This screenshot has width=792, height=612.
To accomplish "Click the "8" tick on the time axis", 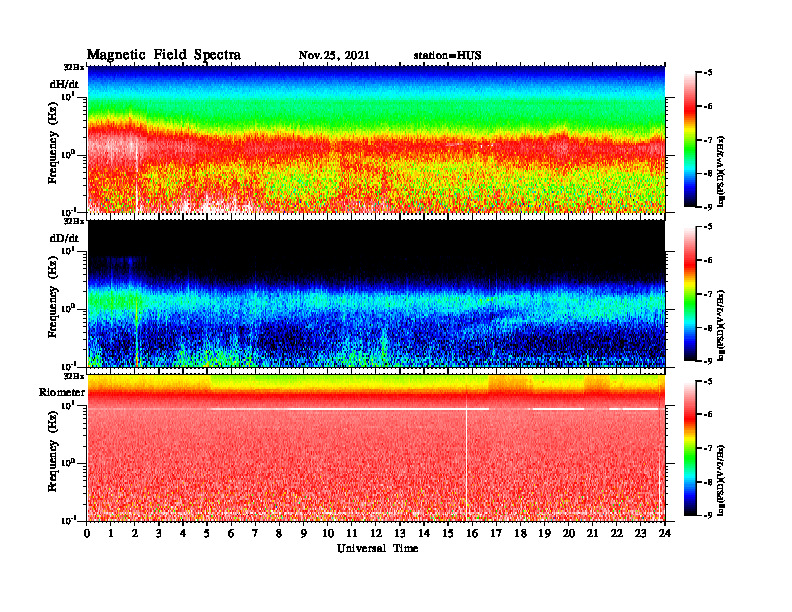I will click(279, 534).
